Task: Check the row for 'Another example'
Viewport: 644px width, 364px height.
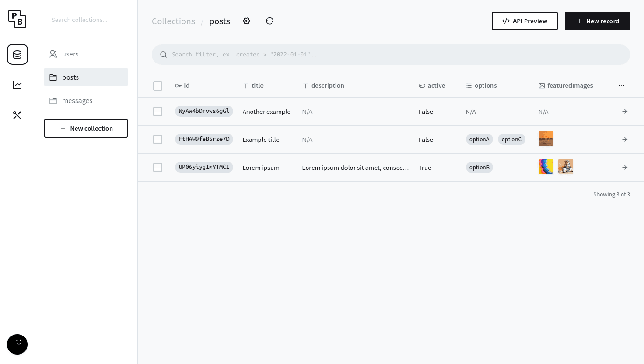Action: click(x=158, y=112)
